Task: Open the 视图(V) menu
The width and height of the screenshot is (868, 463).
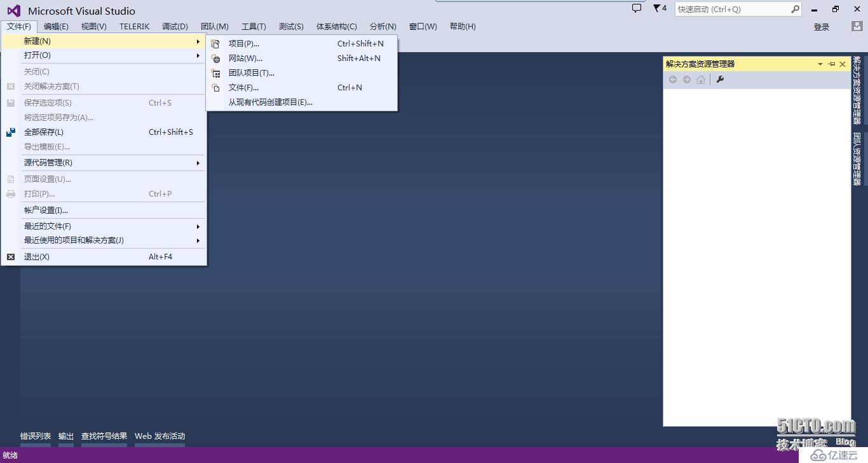Action: click(x=94, y=27)
